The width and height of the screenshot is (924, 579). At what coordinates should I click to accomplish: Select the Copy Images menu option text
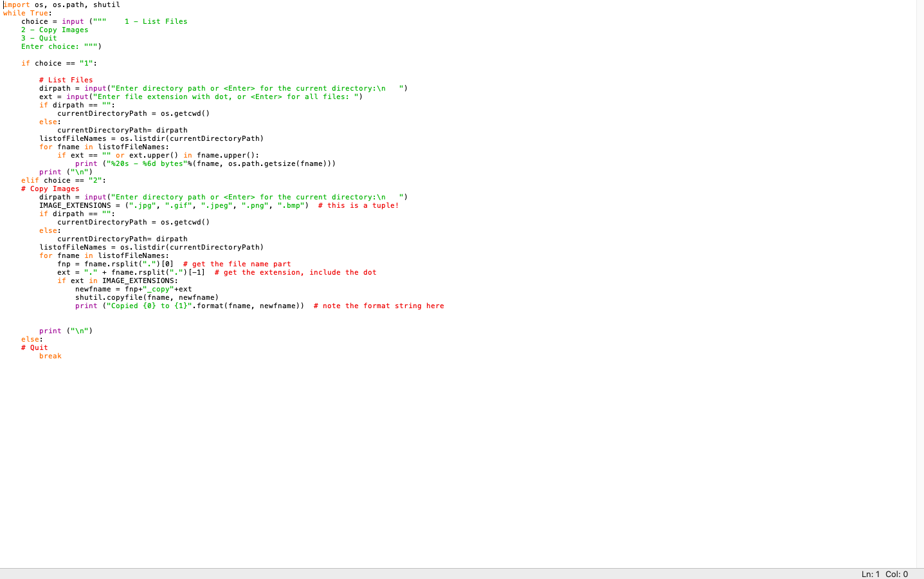coord(55,30)
